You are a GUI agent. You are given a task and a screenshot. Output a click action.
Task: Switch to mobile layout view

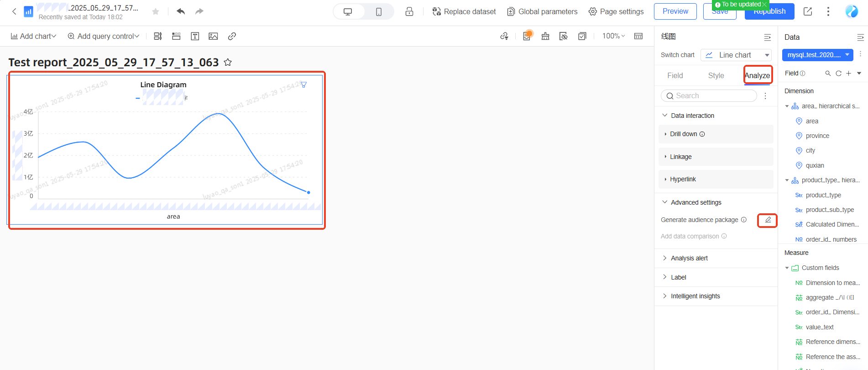click(x=379, y=12)
